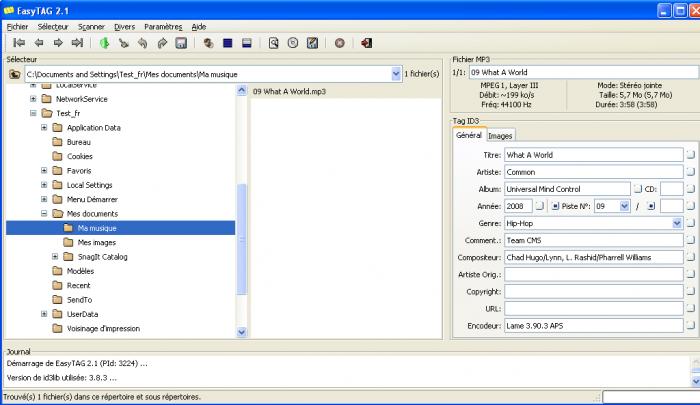Click the parent folder icon beside path box
This screenshot has width=700, height=405.
coord(15,74)
